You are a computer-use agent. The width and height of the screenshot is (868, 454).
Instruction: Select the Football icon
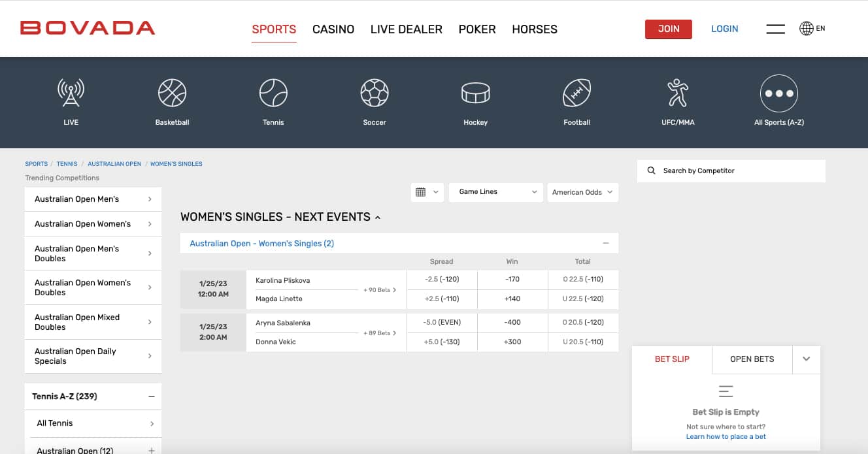point(576,93)
